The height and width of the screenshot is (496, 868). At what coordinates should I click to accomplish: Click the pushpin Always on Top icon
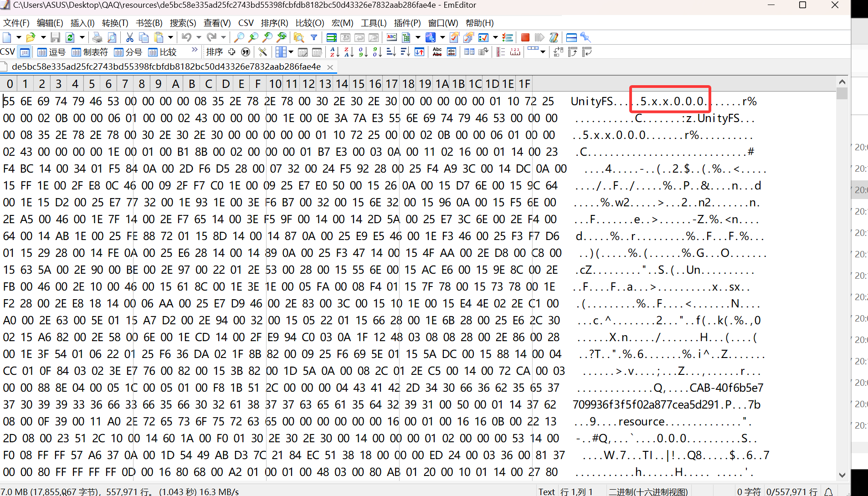(586, 37)
